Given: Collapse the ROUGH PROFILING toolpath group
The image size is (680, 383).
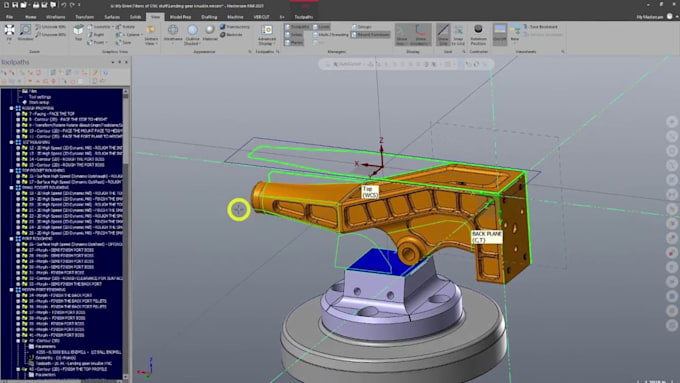Looking at the screenshot, I should (x=12, y=108).
